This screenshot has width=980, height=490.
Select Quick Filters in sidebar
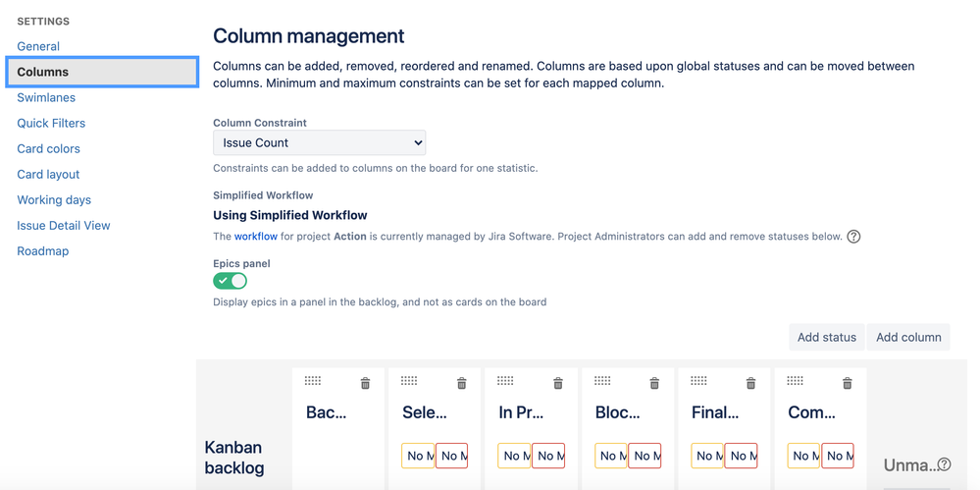51,123
